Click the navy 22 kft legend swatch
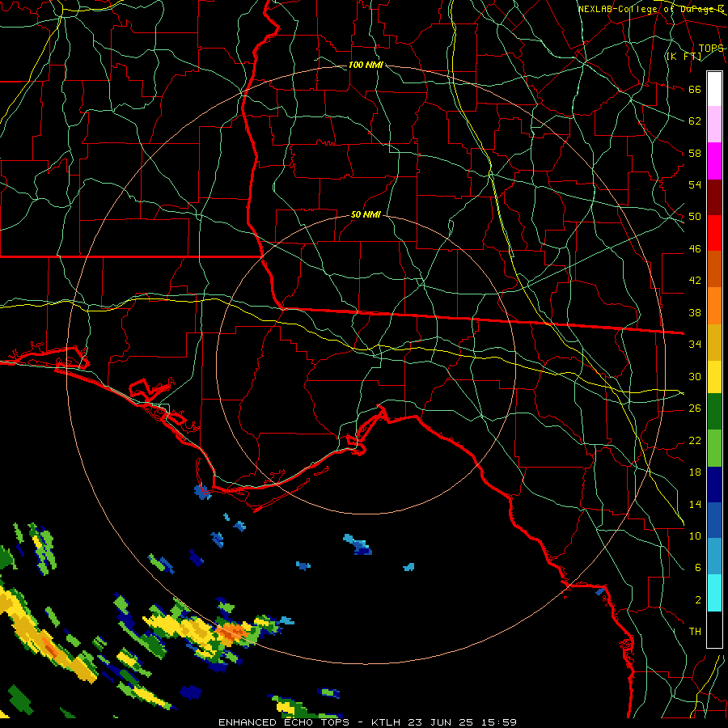This screenshot has height=728, width=728. [714, 485]
